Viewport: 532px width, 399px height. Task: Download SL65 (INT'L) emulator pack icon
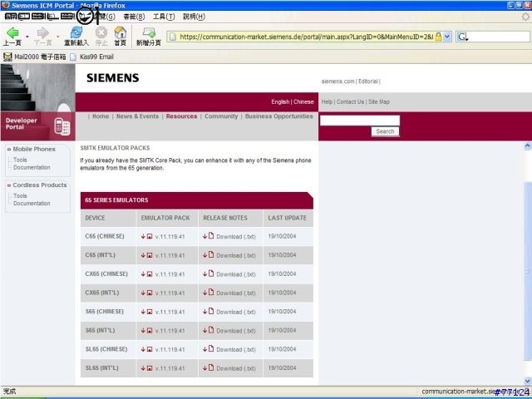point(150,368)
